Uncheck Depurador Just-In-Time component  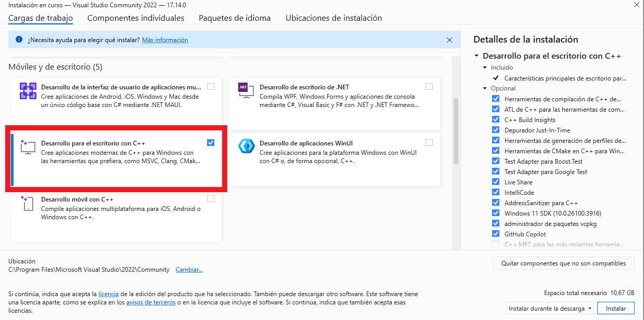point(496,130)
